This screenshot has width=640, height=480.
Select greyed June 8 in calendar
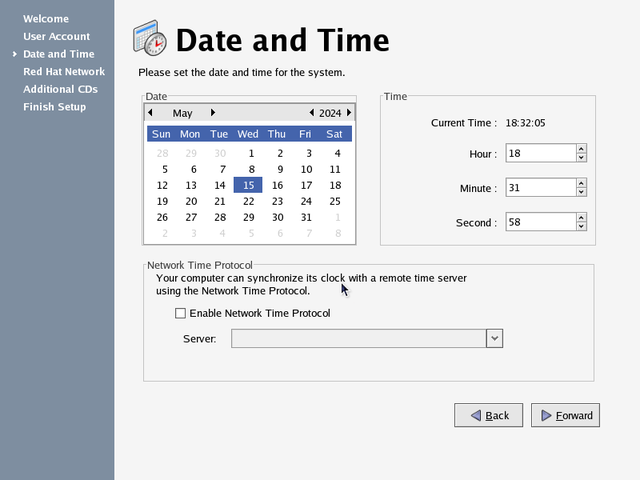pos(338,233)
